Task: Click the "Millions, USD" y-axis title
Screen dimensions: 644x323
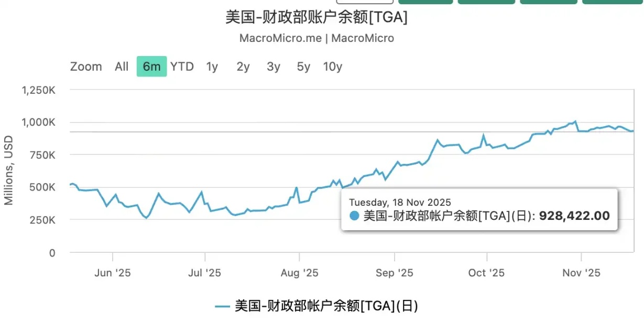Action: click(x=9, y=170)
